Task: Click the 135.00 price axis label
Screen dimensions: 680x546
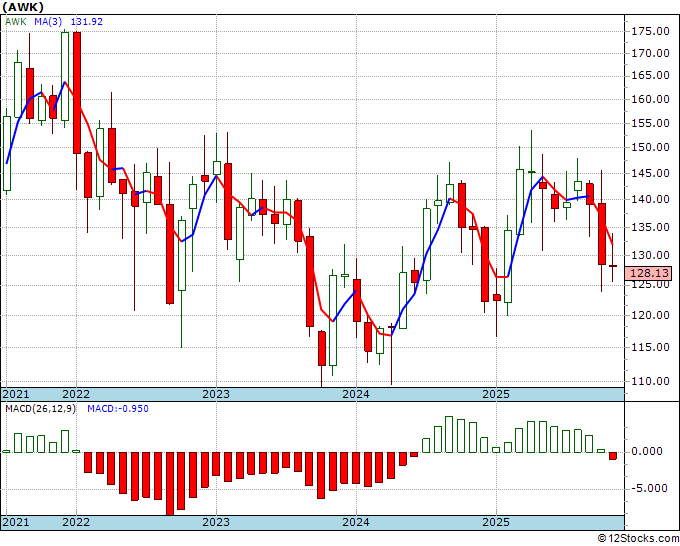Action: [650, 227]
